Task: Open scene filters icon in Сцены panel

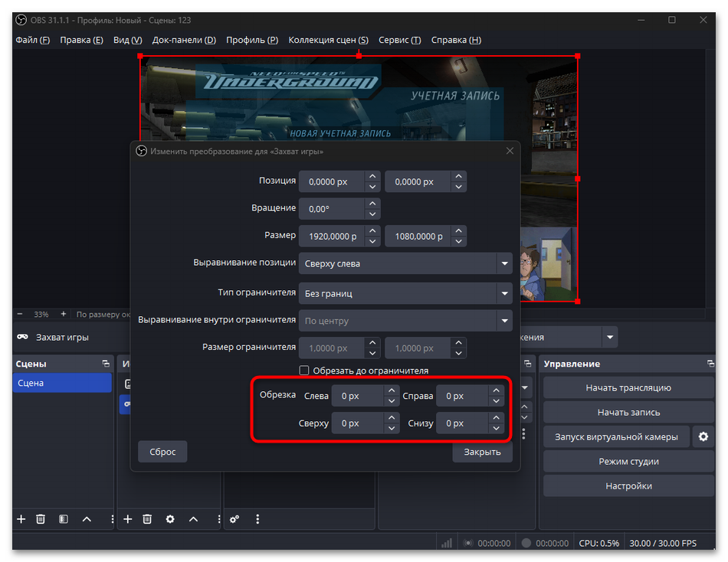Action: 64,519
